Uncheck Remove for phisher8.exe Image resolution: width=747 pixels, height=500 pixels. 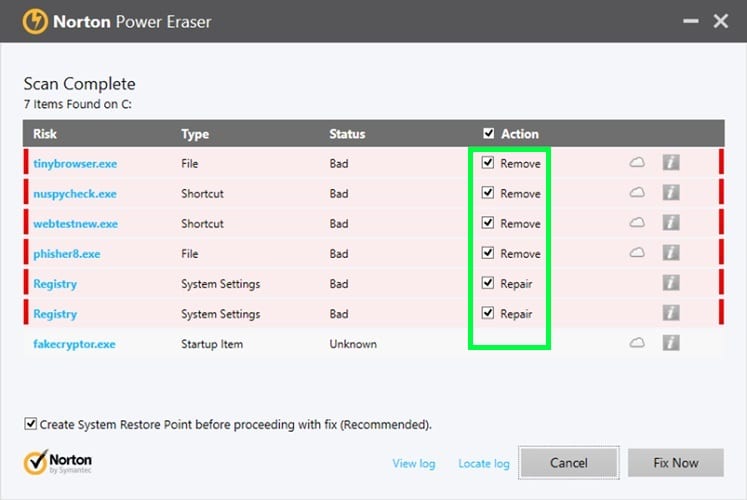coord(487,253)
